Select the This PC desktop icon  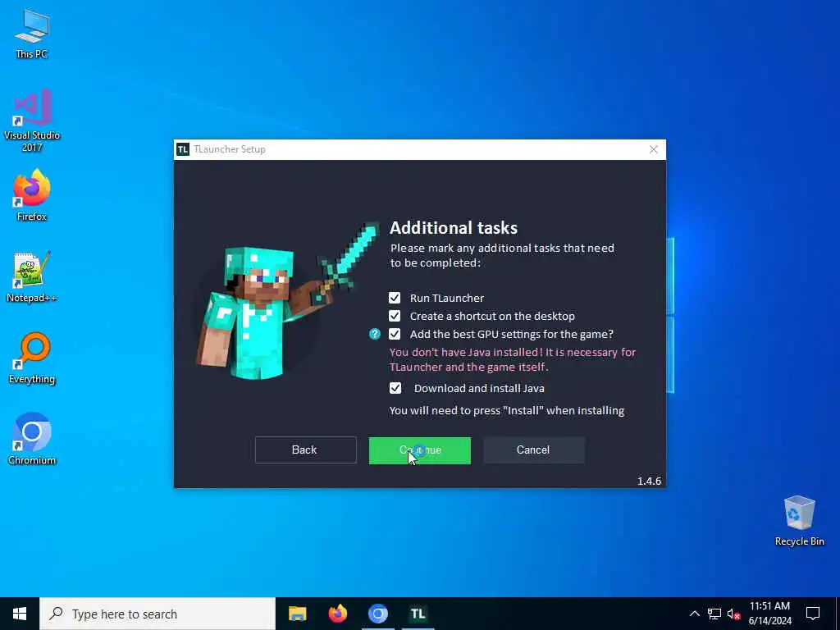pyautogui.click(x=32, y=34)
